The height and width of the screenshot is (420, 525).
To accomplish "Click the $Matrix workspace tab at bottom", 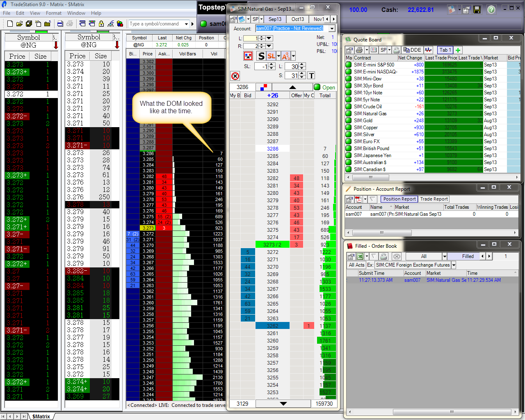I will (x=41, y=416).
